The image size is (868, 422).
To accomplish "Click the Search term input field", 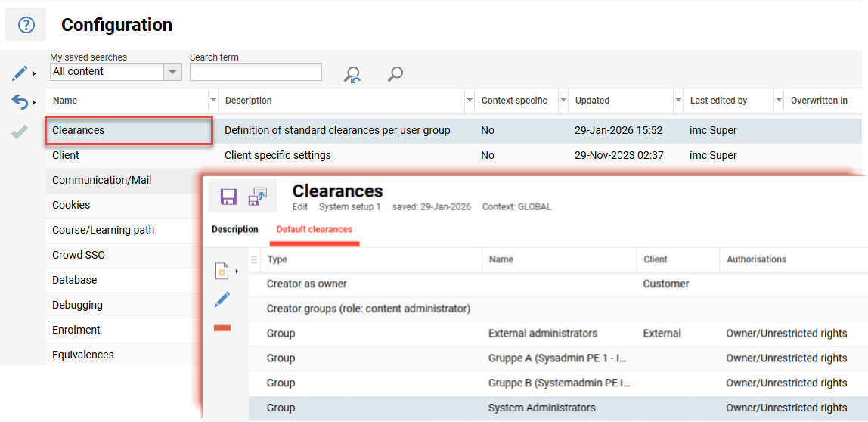I will tap(256, 72).
